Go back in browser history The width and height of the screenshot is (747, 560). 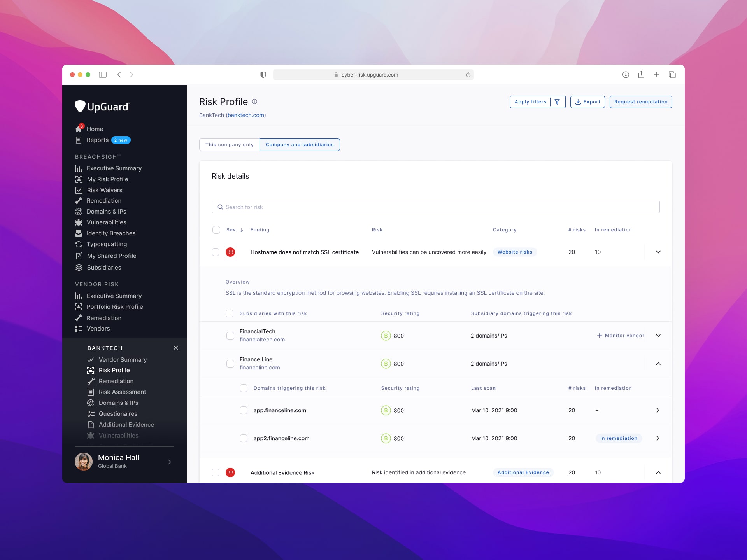[119, 75]
